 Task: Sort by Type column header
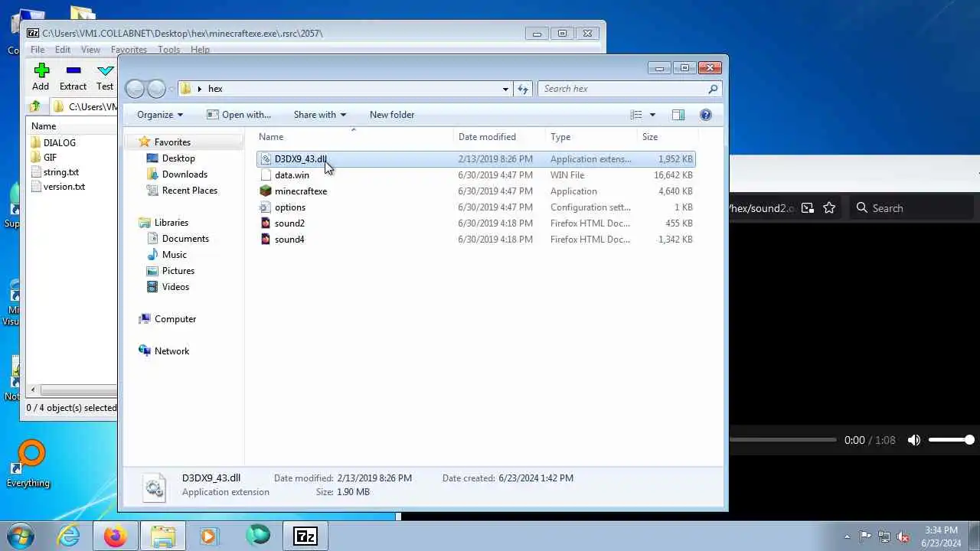pyautogui.click(x=591, y=137)
